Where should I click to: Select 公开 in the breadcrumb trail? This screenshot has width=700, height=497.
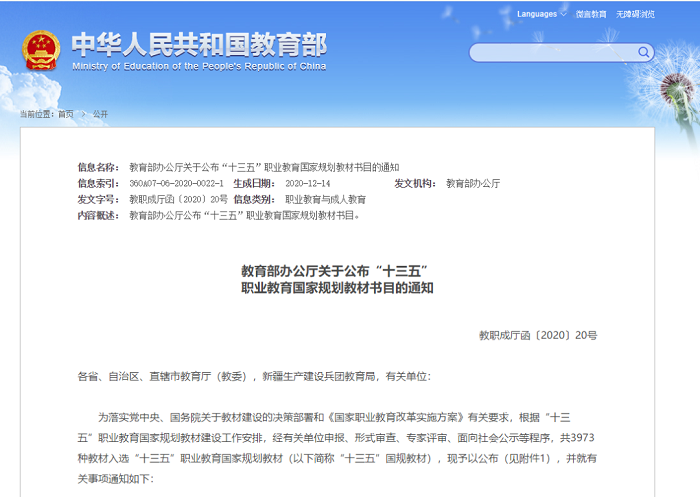pos(100,114)
